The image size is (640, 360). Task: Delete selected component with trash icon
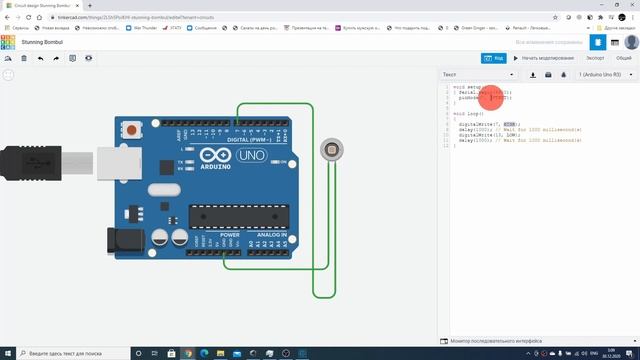click(x=24, y=58)
